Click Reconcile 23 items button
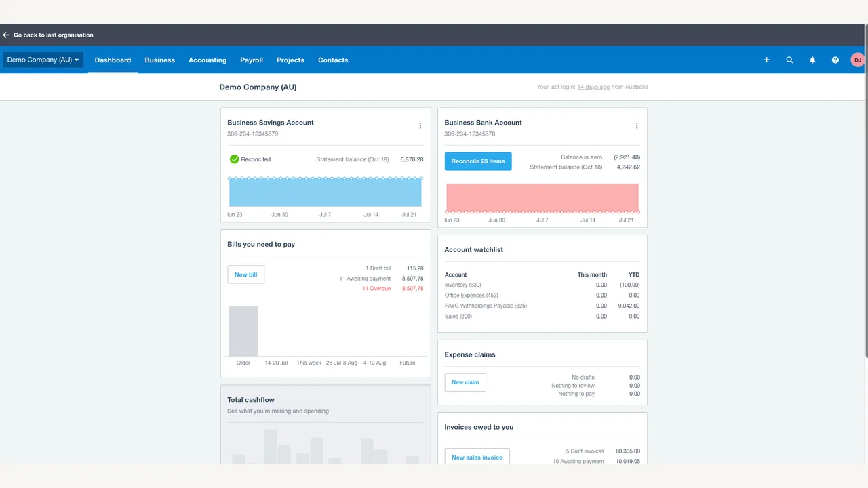The width and height of the screenshot is (868, 488). point(478,161)
